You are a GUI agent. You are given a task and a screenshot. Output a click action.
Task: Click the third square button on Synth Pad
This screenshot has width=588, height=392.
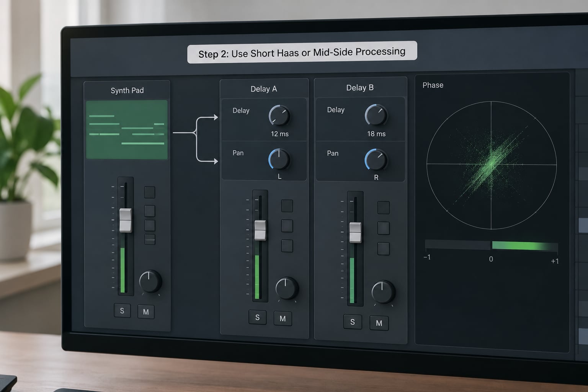pyautogui.click(x=150, y=225)
